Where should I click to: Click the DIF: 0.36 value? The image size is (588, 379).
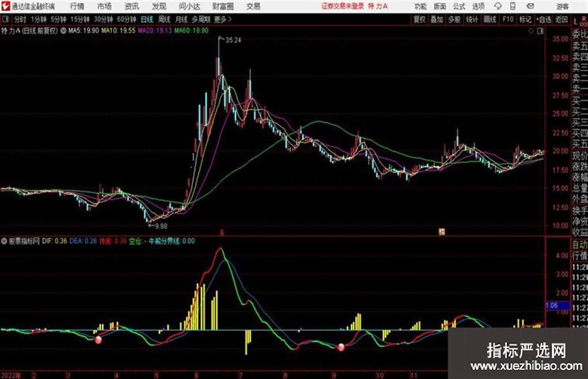(x=54, y=241)
